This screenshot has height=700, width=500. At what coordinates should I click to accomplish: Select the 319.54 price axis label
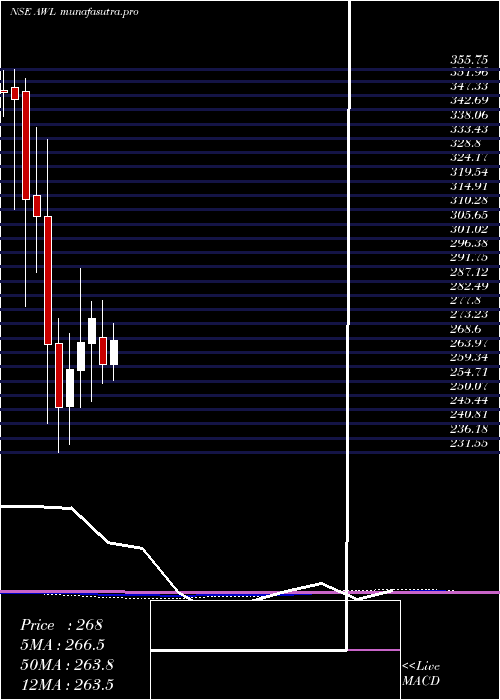pyautogui.click(x=469, y=171)
